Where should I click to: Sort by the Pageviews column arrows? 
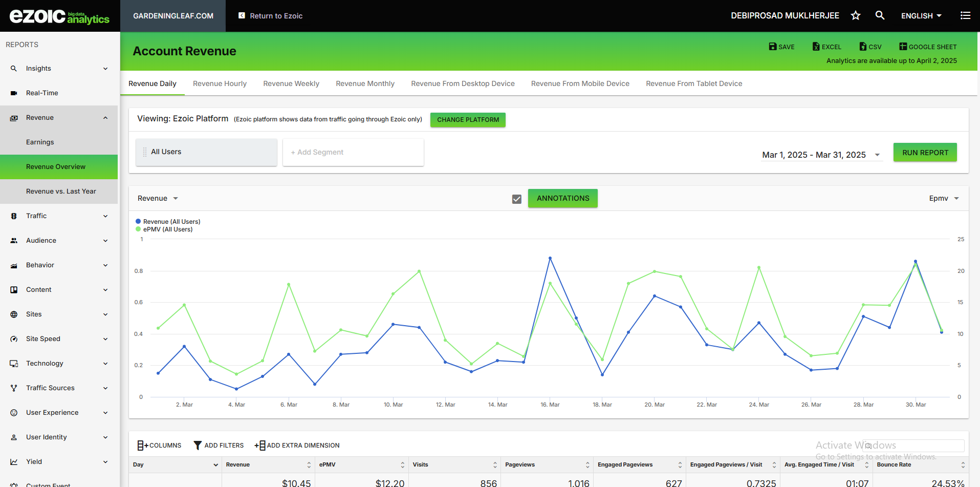587,465
